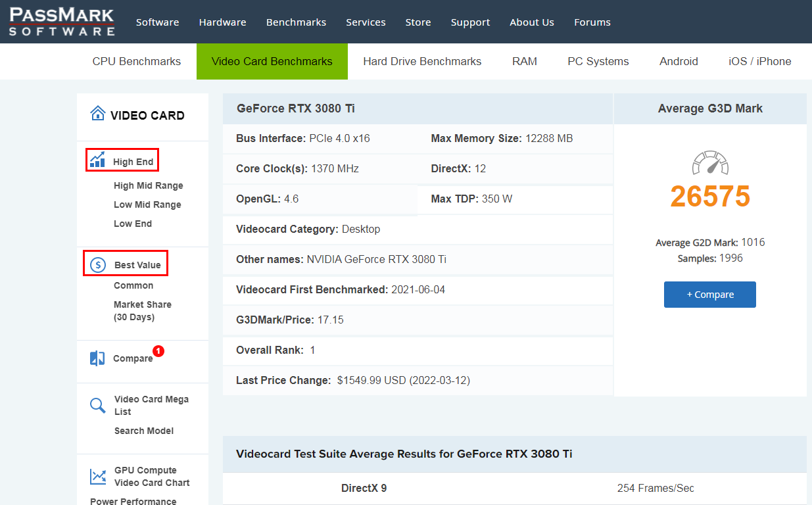
Task: Click the 254 Frames/Sec value
Action: (656, 488)
